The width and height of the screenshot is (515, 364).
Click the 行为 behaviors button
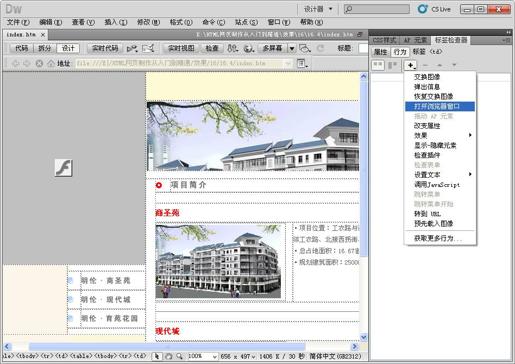(400, 52)
